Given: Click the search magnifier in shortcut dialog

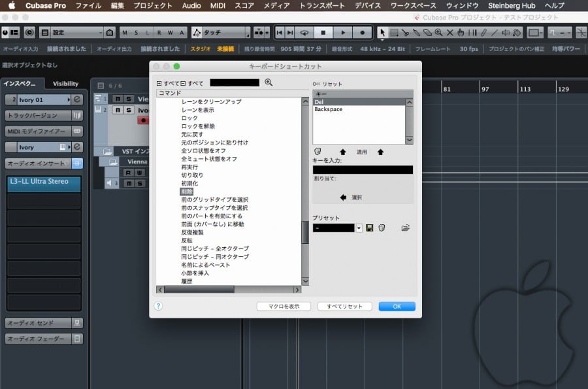Looking at the screenshot, I should [x=269, y=82].
